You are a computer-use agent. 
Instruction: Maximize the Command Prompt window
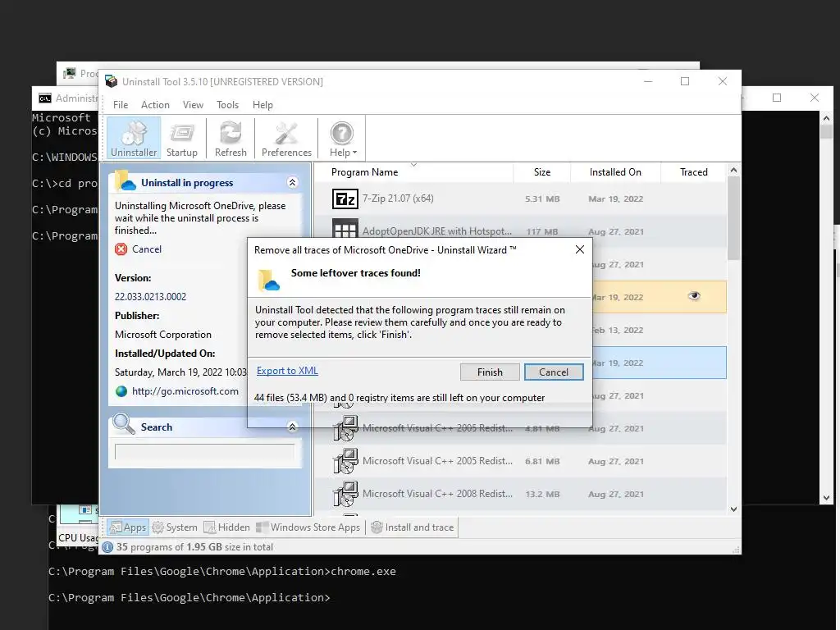[x=777, y=98]
